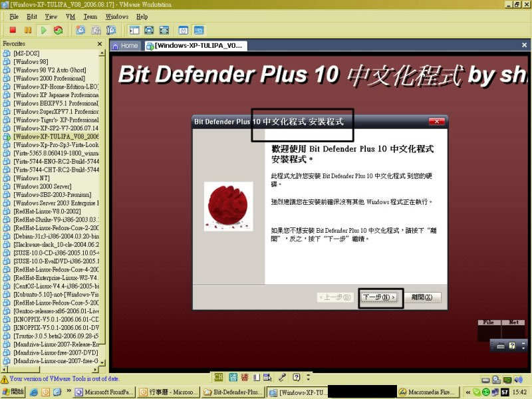This screenshot has height=399, width=532.
Task: Close the Favorites sidebar panel
Action: coord(99,44)
